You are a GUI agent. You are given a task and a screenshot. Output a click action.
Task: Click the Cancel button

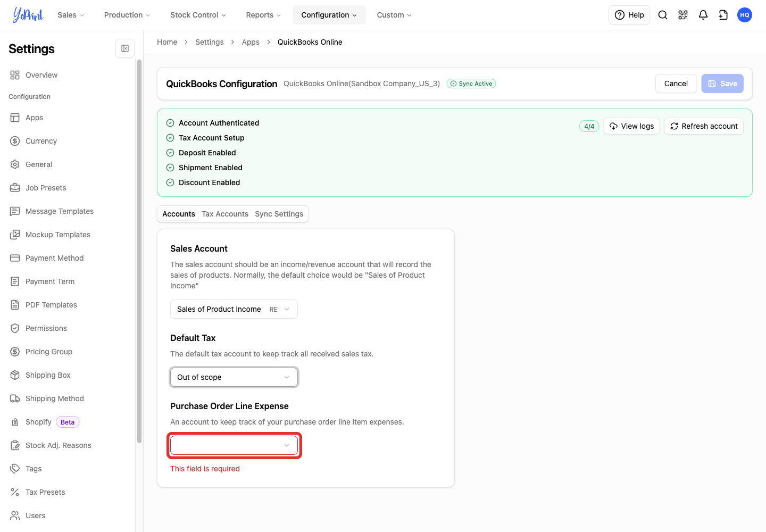(x=676, y=84)
